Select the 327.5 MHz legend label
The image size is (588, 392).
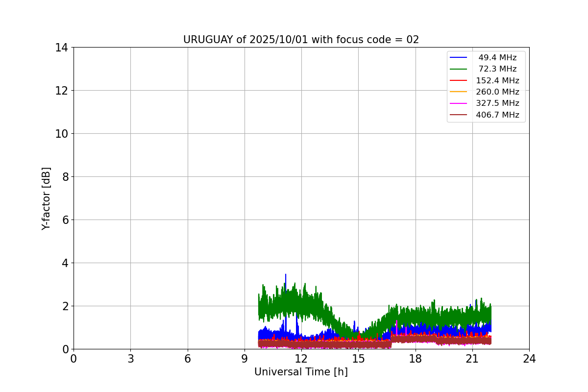pyautogui.click(x=497, y=103)
